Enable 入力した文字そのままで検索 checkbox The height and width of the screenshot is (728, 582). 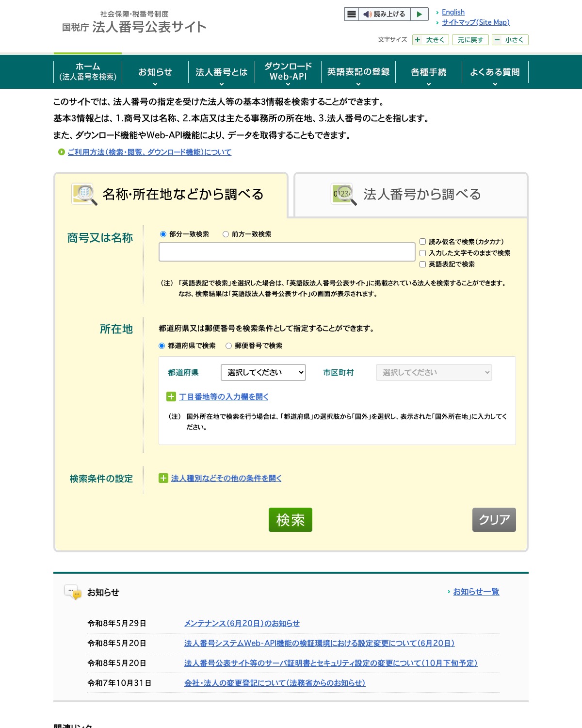[x=422, y=253]
